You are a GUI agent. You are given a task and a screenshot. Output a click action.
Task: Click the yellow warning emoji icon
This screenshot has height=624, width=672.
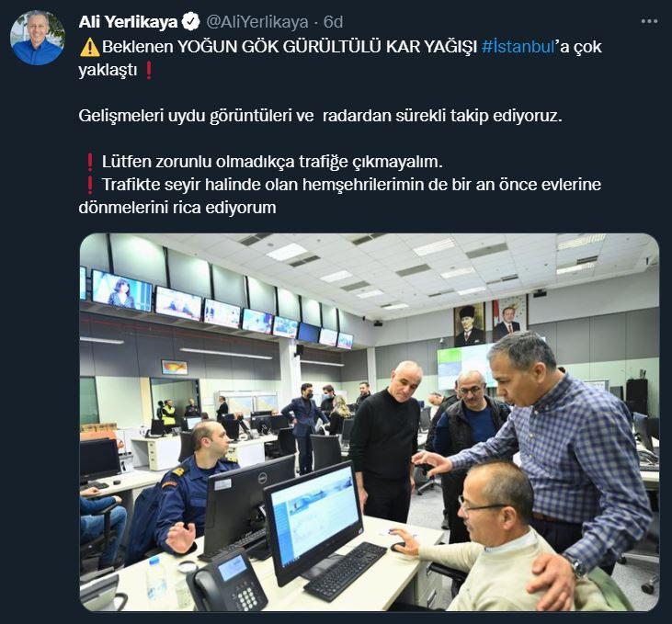[x=89, y=47]
